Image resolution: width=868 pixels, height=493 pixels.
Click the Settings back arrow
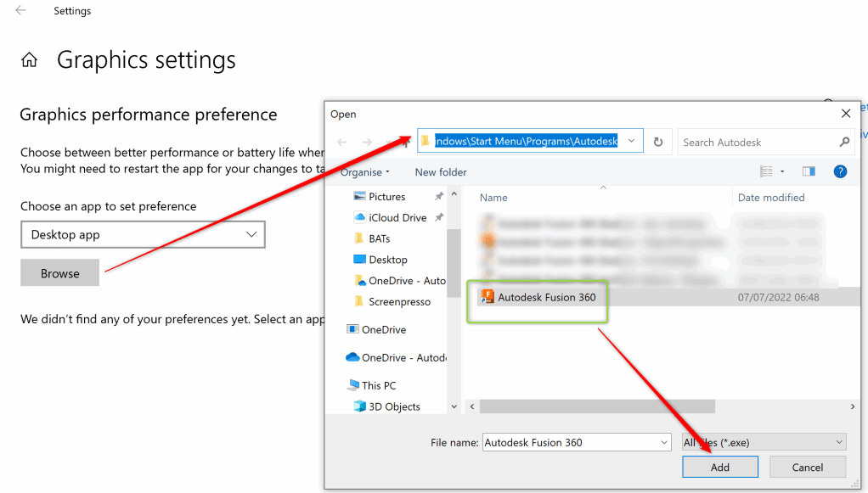(20, 11)
